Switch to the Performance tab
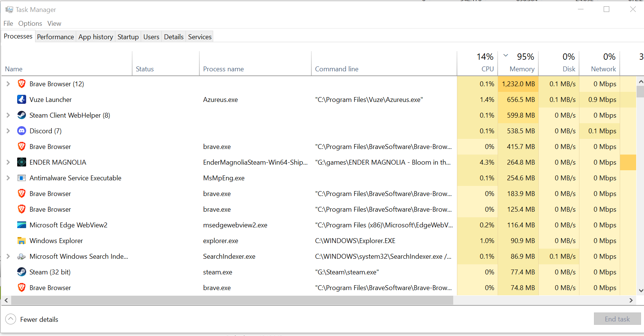 click(55, 37)
